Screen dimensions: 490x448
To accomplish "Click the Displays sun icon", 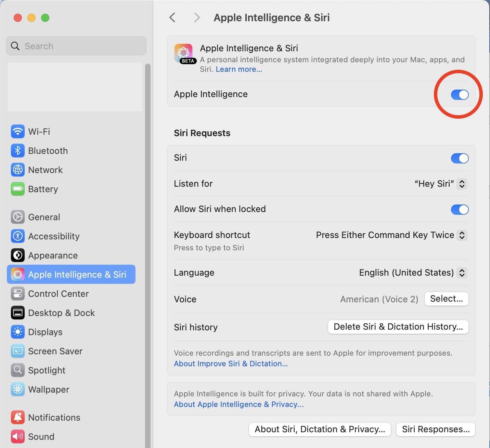I will point(17,332).
